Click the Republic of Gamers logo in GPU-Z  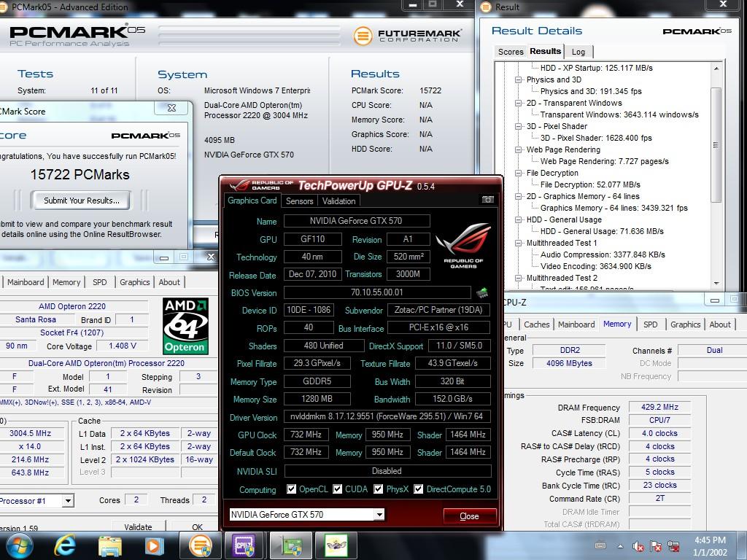[x=463, y=245]
